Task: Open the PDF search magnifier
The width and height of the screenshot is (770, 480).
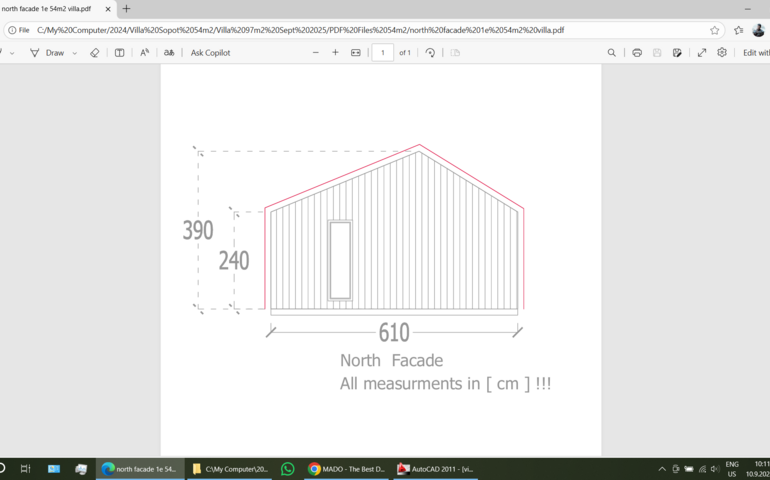Action: 612,53
